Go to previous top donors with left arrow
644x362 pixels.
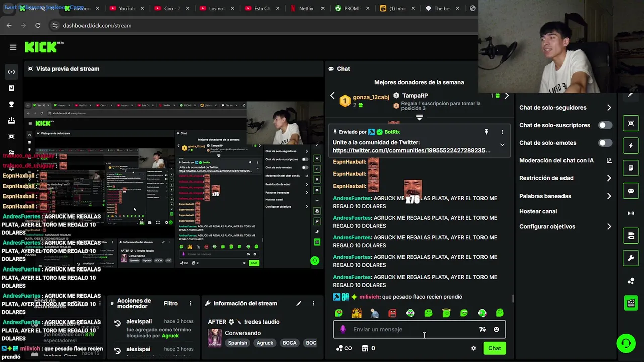[x=332, y=96]
